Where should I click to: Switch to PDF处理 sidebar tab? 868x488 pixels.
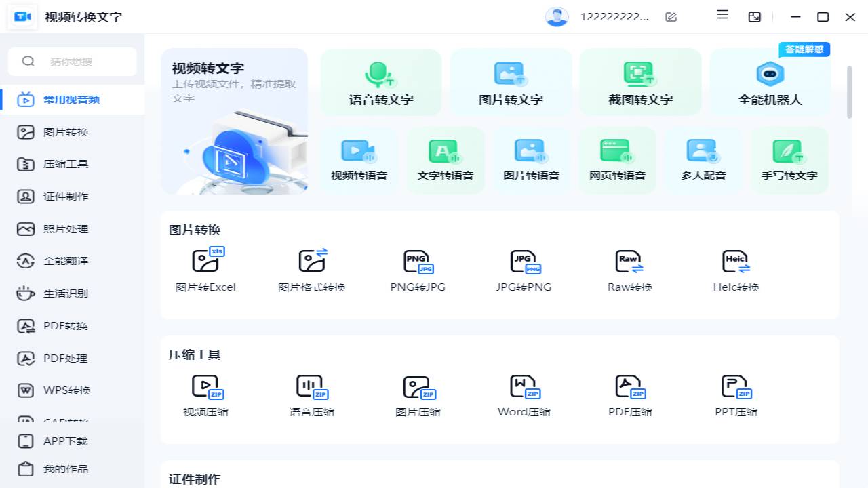pyautogui.click(x=72, y=359)
